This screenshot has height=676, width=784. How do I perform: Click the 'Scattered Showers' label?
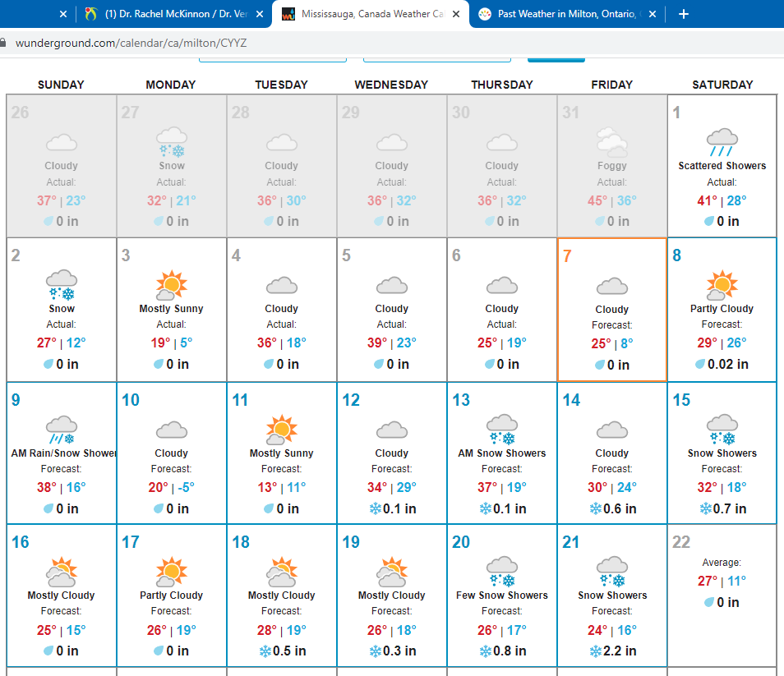(x=722, y=166)
